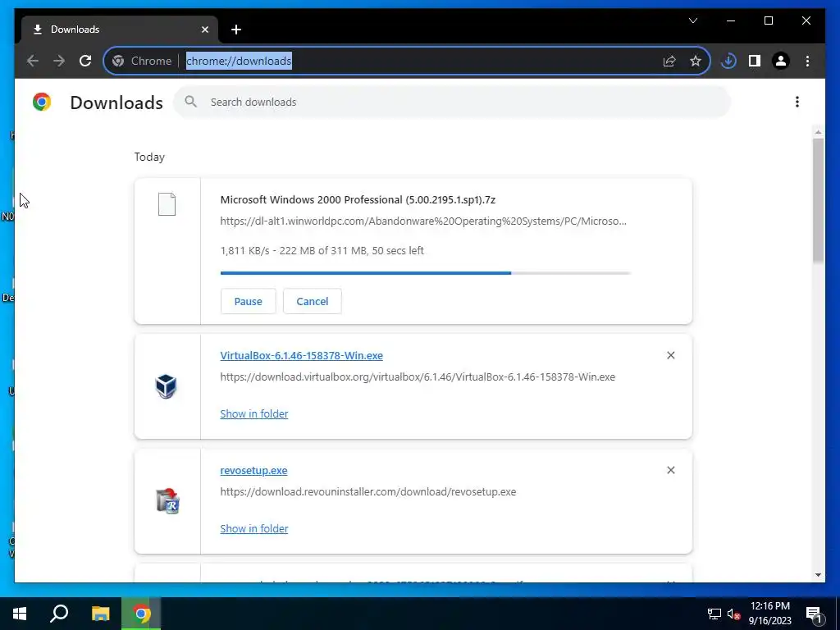The width and height of the screenshot is (840, 630).
Task: Open the notification center icon
Action: [x=815, y=614]
